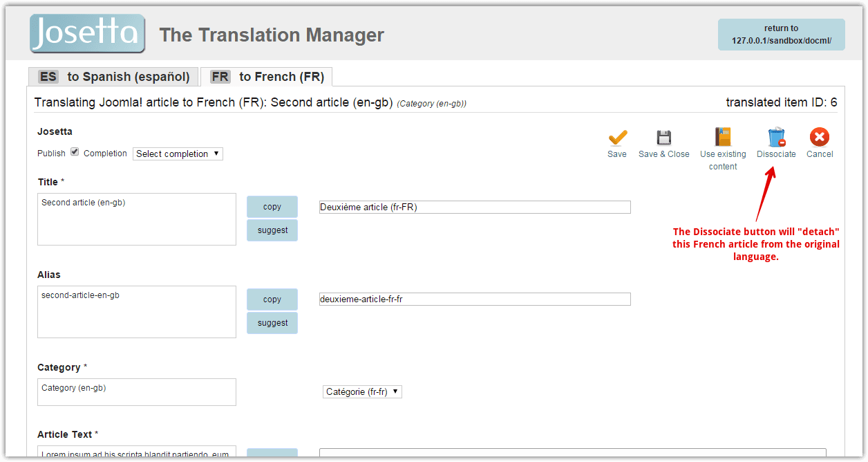Viewport: 868px width, 462px height.
Task: Click the 'The Translation Manager' heading
Action: click(x=272, y=35)
